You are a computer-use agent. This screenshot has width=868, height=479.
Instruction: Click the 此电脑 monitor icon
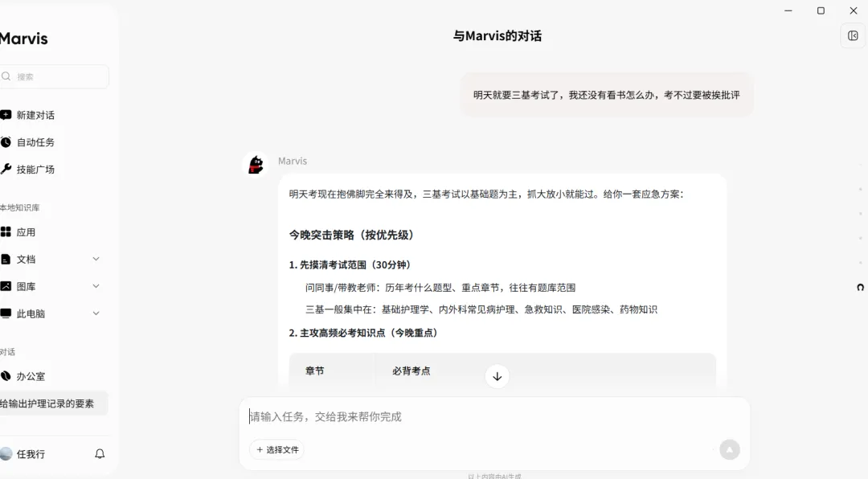[6, 313]
